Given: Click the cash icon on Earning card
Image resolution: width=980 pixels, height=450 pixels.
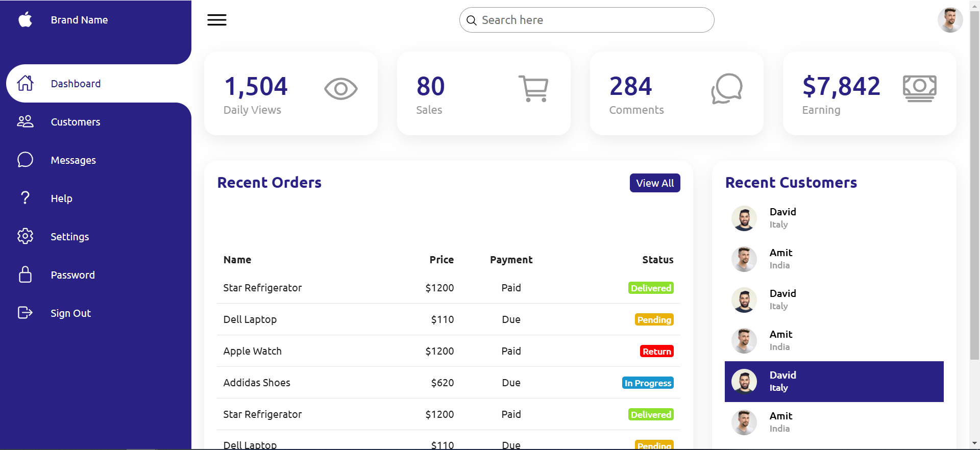Looking at the screenshot, I should (919, 88).
